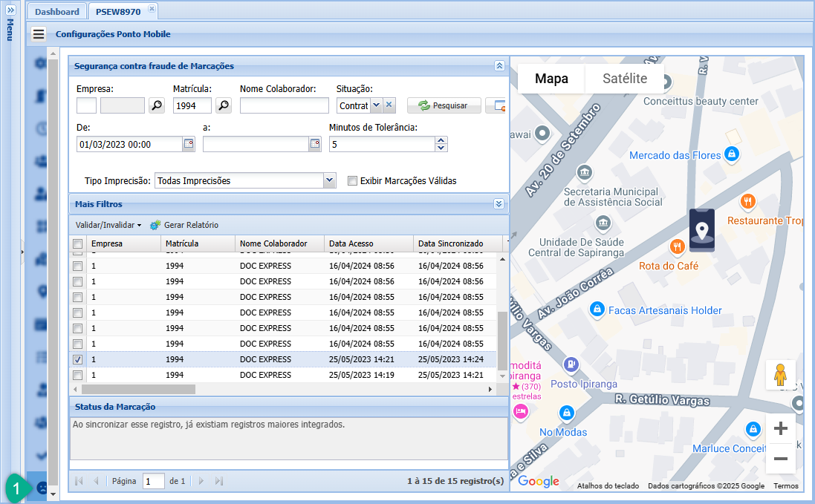Screen dimensions: 815x504
Task: Switch to the Dashboard tab
Action: point(57,12)
